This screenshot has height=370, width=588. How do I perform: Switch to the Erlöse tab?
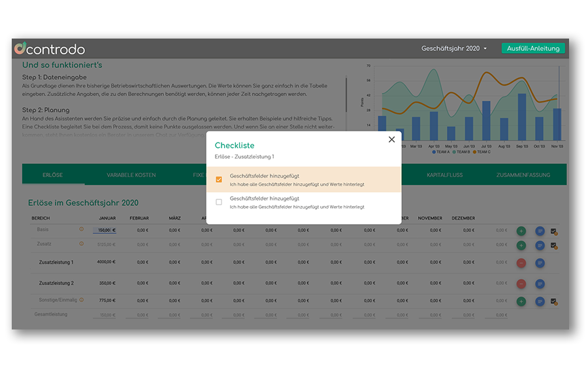(x=53, y=175)
